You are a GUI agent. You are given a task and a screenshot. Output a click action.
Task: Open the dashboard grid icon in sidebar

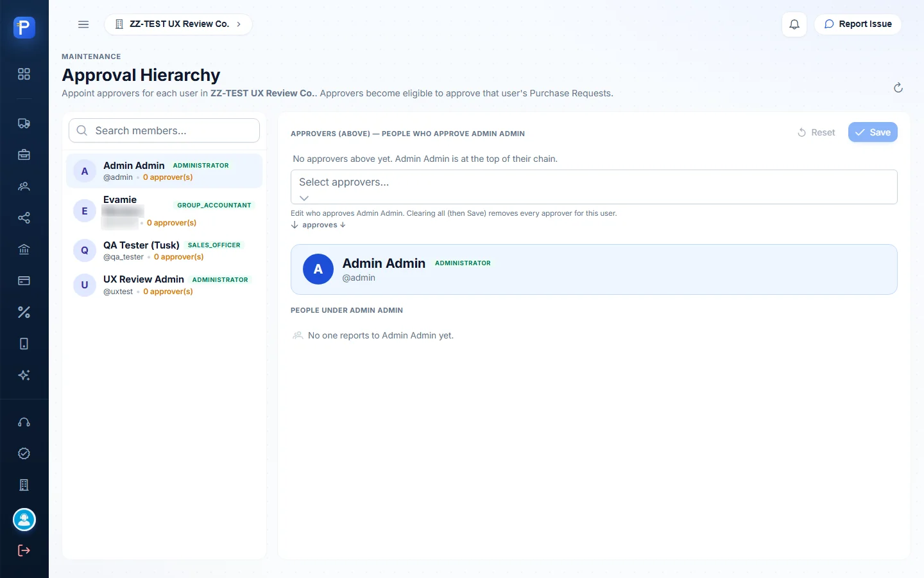(x=24, y=74)
